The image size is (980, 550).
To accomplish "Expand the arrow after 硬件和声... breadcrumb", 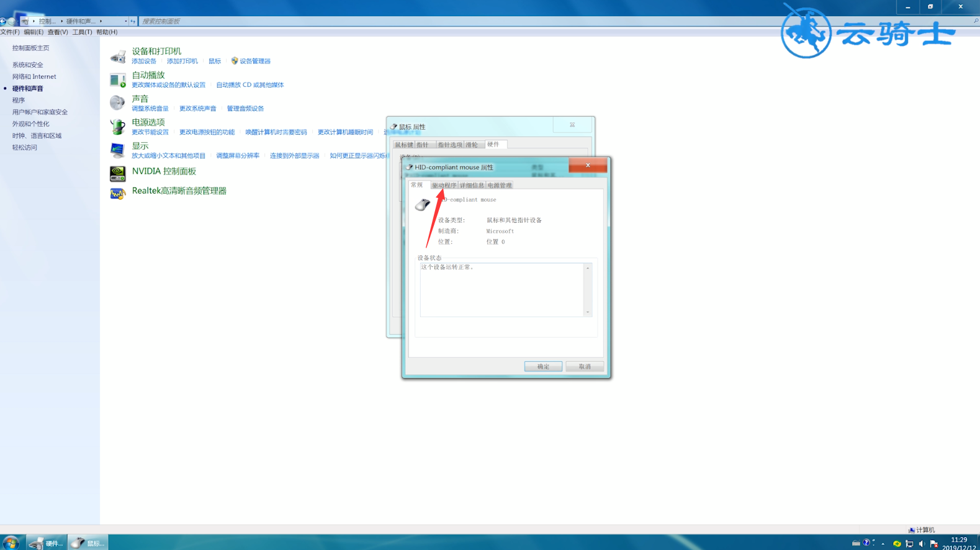I will pyautogui.click(x=101, y=21).
